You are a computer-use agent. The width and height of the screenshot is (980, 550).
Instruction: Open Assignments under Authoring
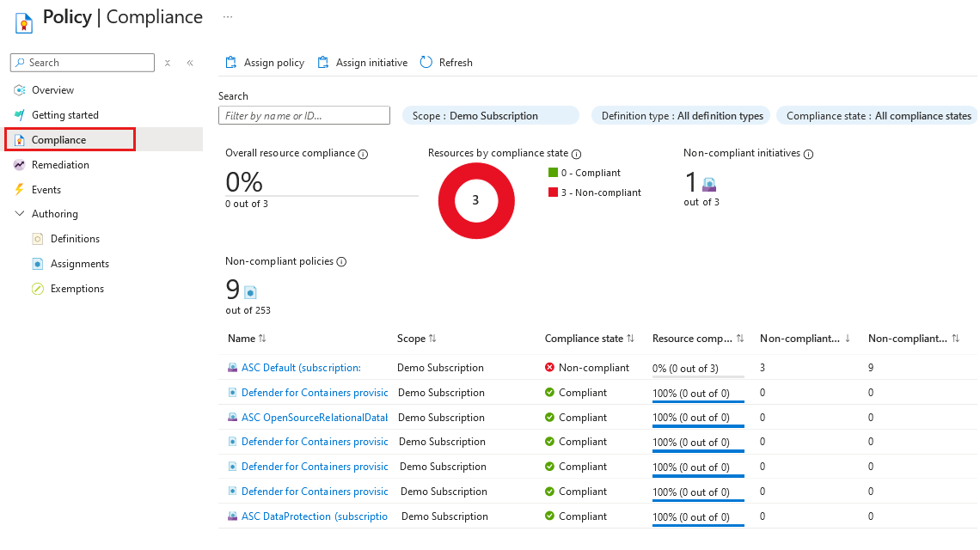point(79,264)
